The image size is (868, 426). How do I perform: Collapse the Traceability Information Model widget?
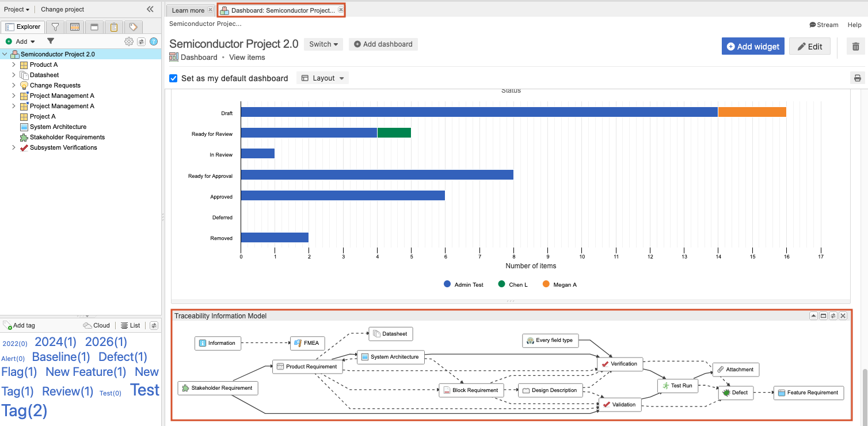point(813,316)
